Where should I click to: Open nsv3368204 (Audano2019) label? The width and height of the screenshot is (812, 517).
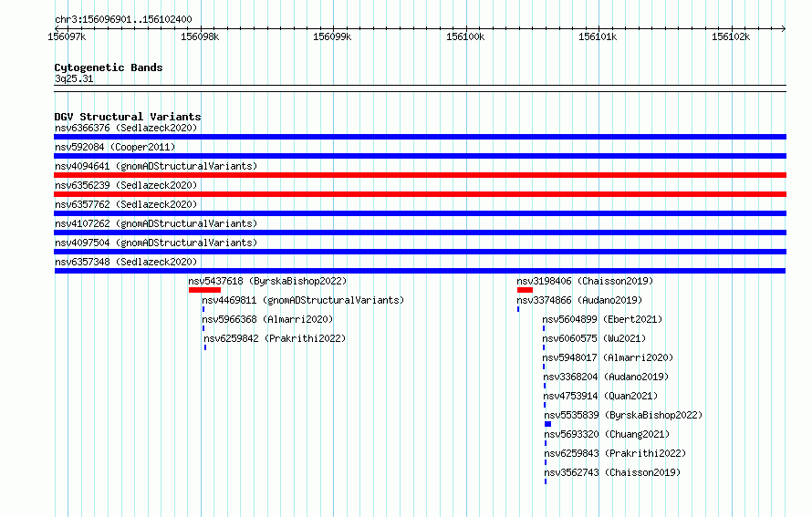[x=606, y=377]
